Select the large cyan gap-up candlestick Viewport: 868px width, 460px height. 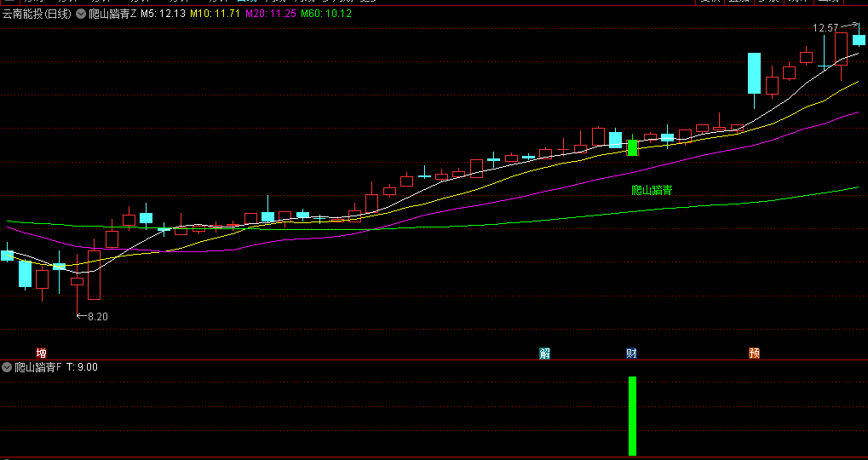(x=754, y=73)
